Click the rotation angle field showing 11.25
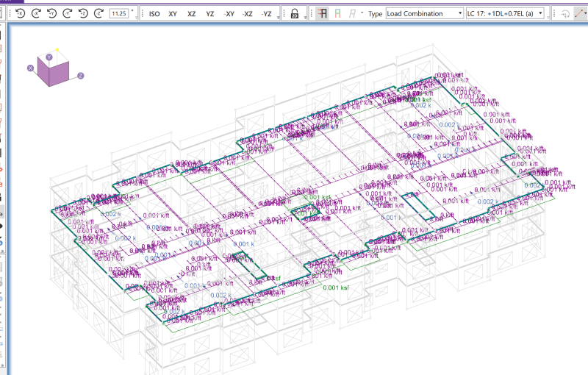588x375 pixels. pos(119,13)
